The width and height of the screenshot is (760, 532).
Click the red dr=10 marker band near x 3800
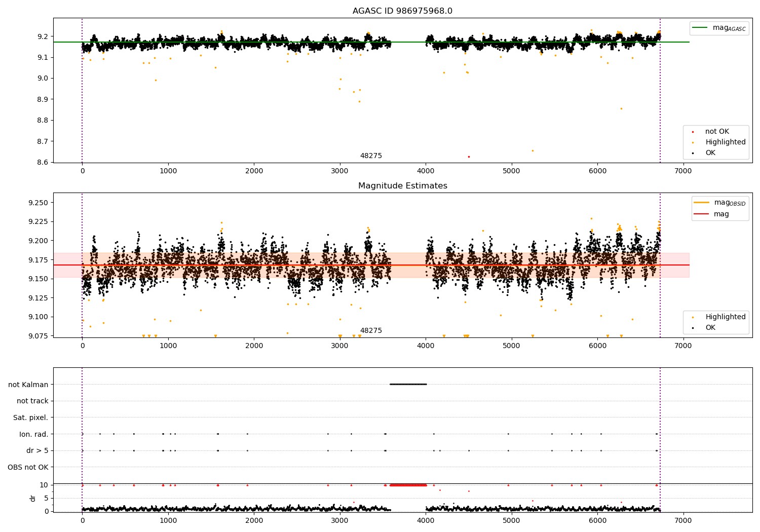tap(408, 485)
